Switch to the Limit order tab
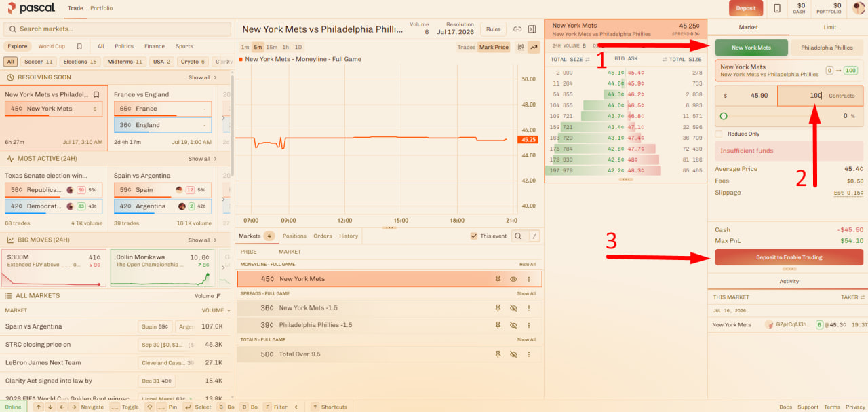This screenshot has height=412, width=868. coord(829,28)
